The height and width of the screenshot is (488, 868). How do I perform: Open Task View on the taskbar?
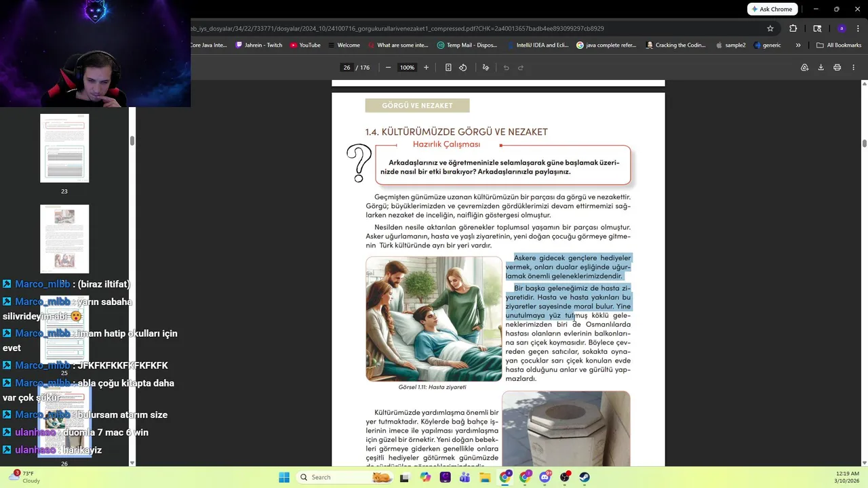click(404, 477)
